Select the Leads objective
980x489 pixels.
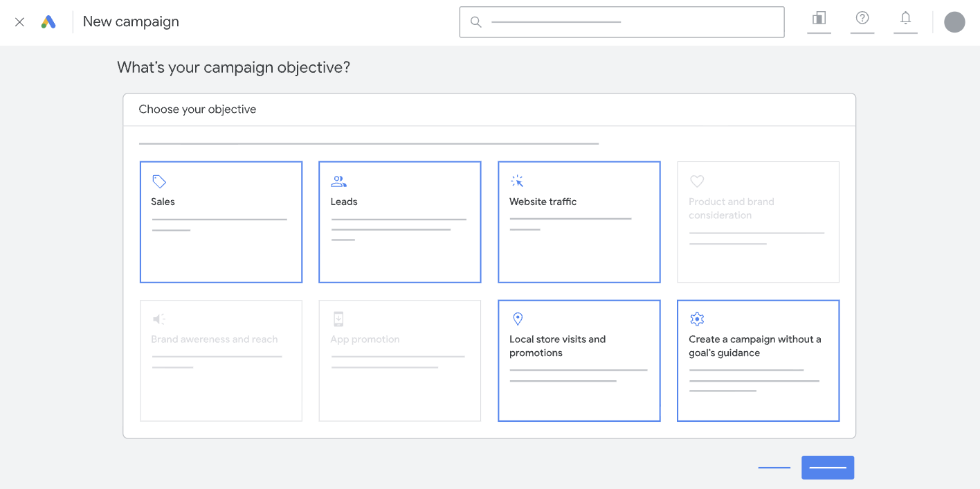pyautogui.click(x=399, y=222)
